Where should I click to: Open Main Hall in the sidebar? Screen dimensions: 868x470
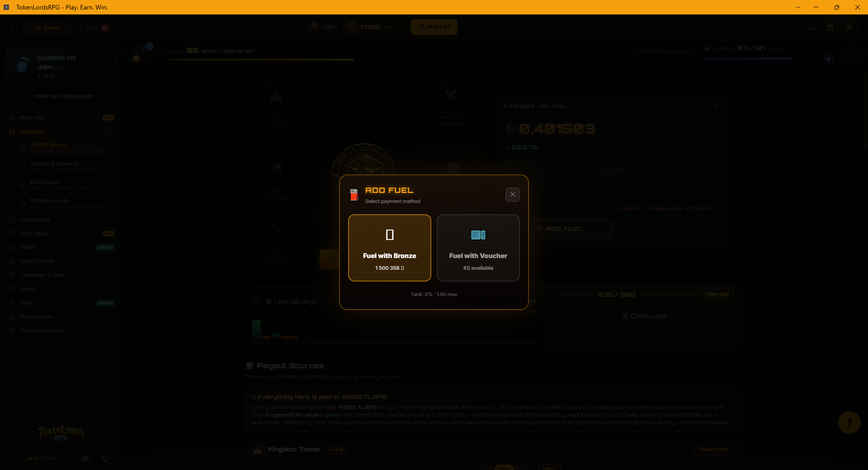point(61,117)
